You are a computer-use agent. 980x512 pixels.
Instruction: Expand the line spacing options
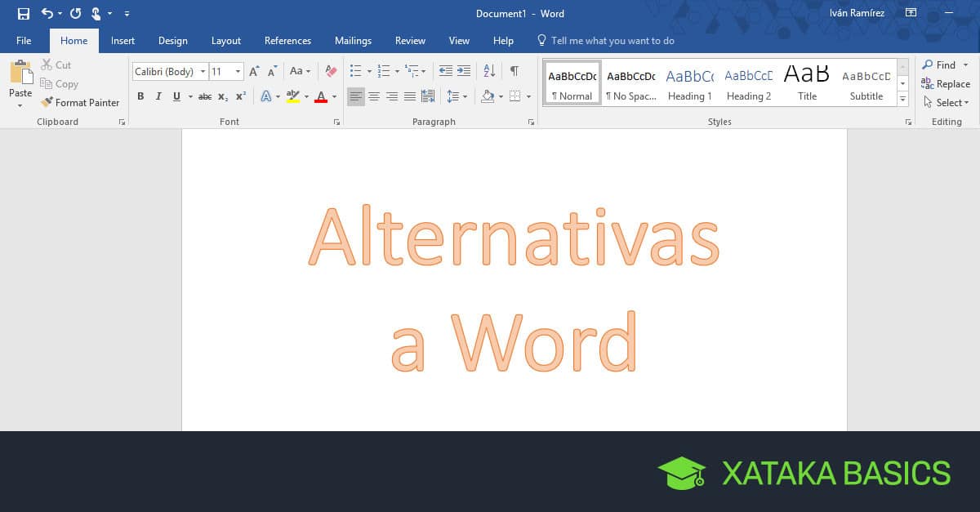pos(465,96)
